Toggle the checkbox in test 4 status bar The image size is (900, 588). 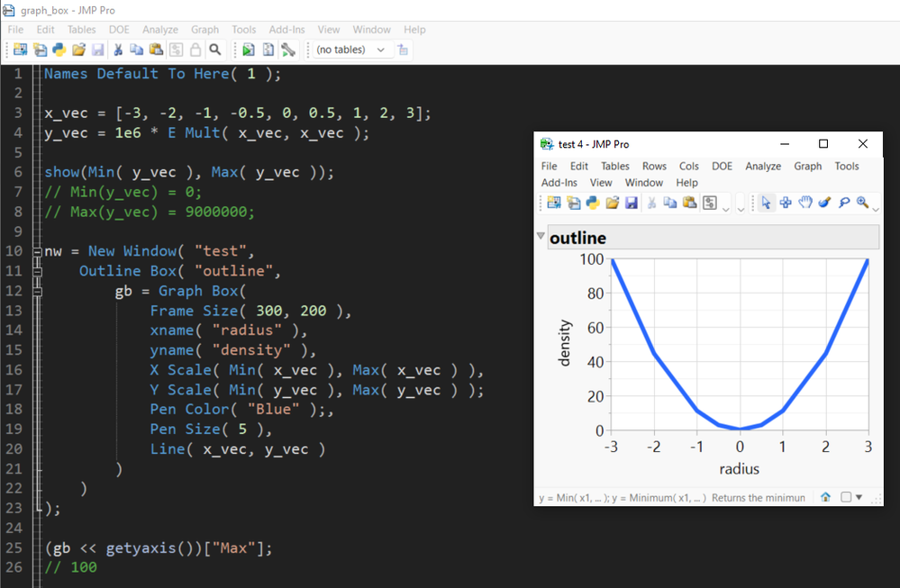[845, 497]
